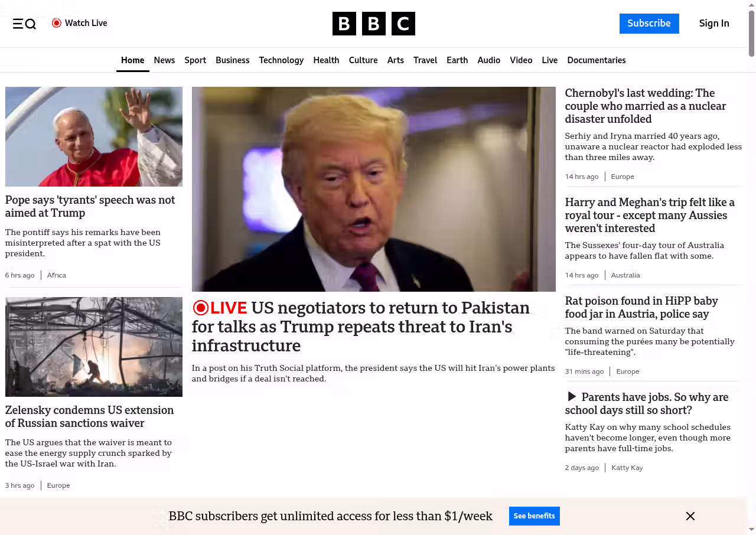Image resolution: width=756 pixels, height=535 pixels.
Task: Click the red LIVE indicator icon on headline
Action: [x=201, y=308]
